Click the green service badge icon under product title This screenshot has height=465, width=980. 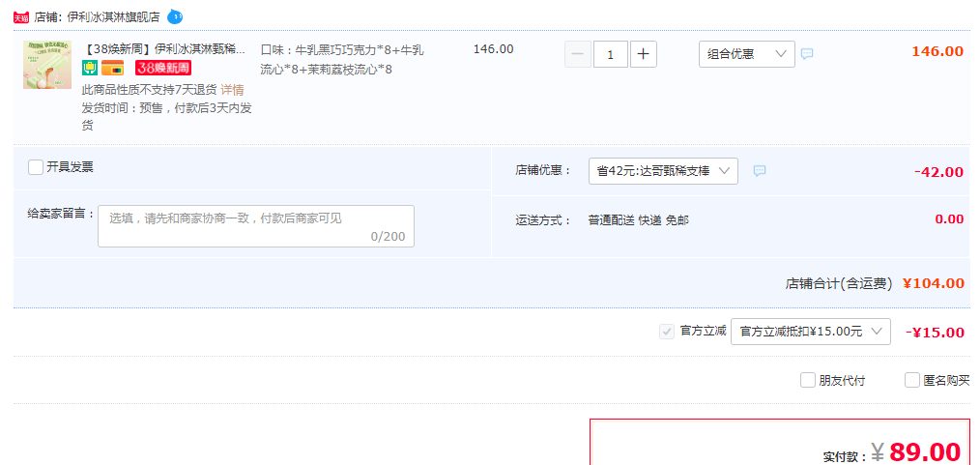point(89,68)
